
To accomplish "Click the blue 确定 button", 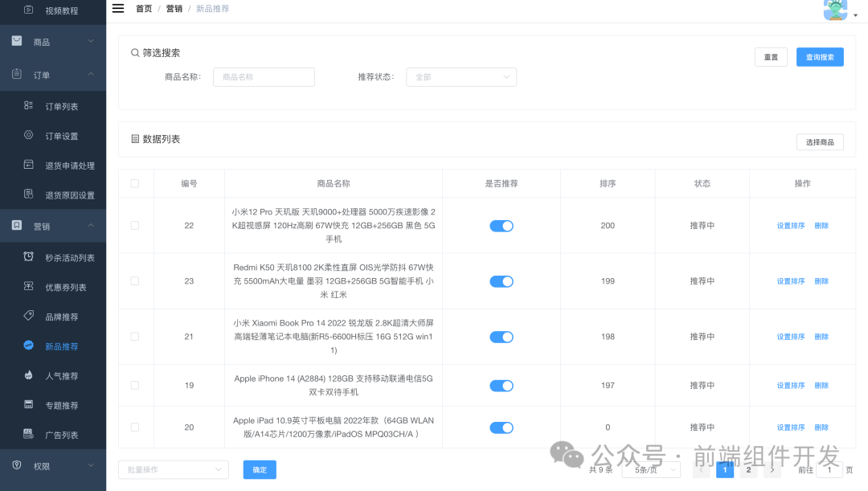I will click(260, 469).
